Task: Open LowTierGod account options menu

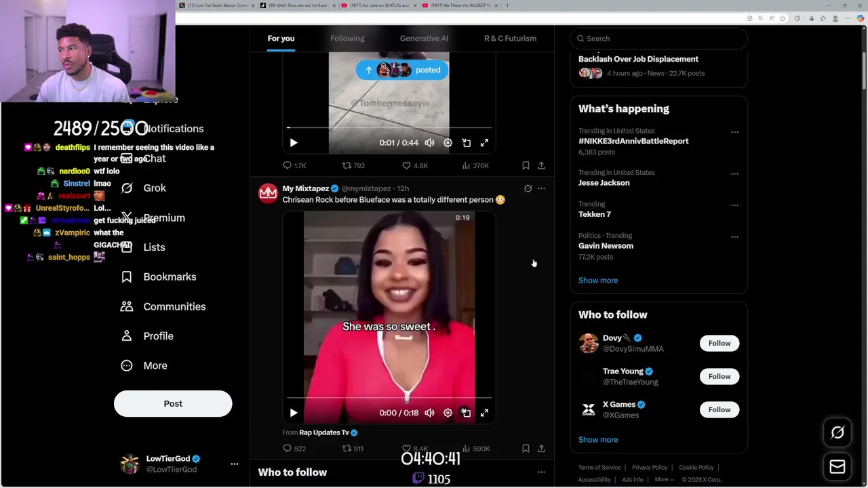Action: pos(235,464)
